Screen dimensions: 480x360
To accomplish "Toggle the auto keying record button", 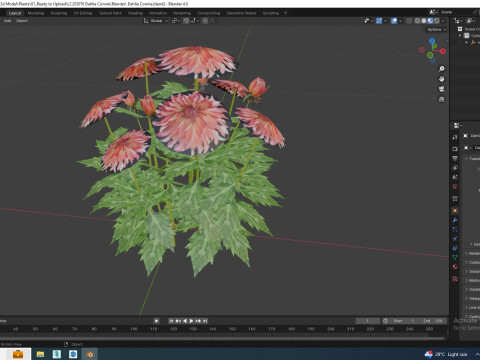I will (156, 321).
